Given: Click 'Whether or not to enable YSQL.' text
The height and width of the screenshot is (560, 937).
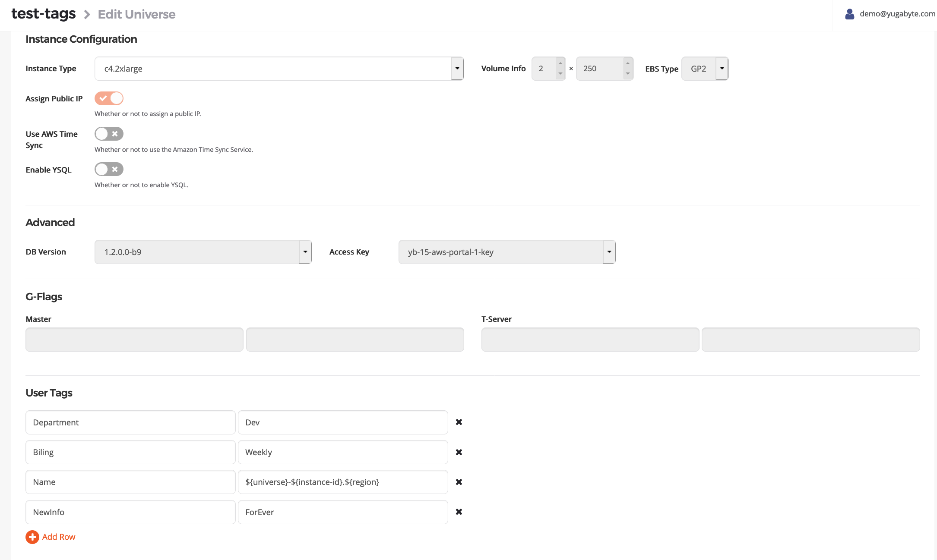Looking at the screenshot, I should pyautogui.click(x=141, y=185).
